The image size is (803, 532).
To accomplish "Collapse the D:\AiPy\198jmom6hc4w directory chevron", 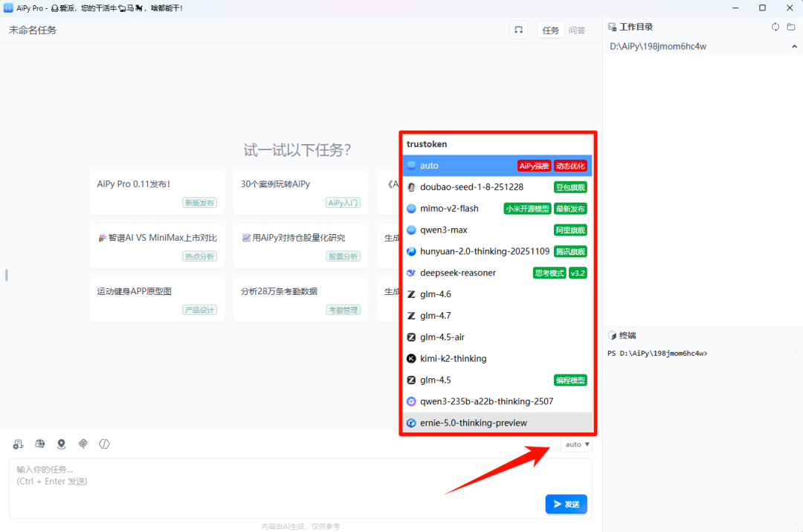I will [794, 47].
